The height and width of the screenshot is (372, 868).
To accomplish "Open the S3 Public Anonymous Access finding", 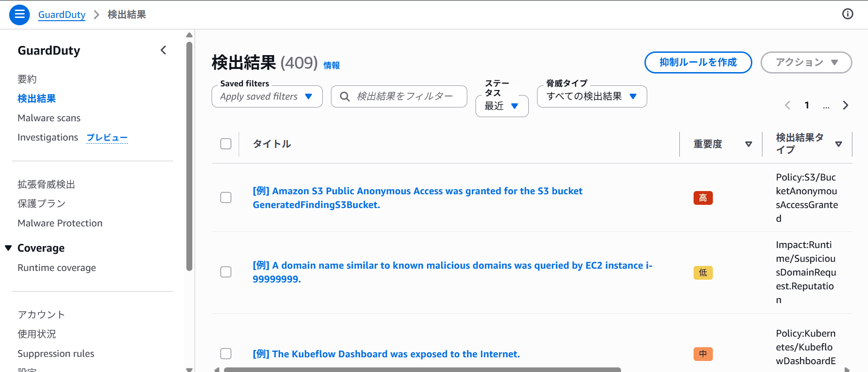I will coord(417,198).
